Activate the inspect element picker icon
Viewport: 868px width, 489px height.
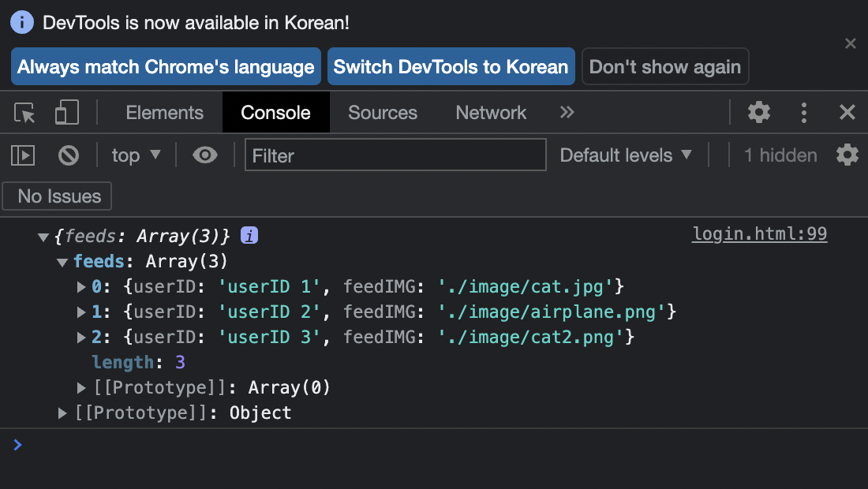(x=24, y=113)
